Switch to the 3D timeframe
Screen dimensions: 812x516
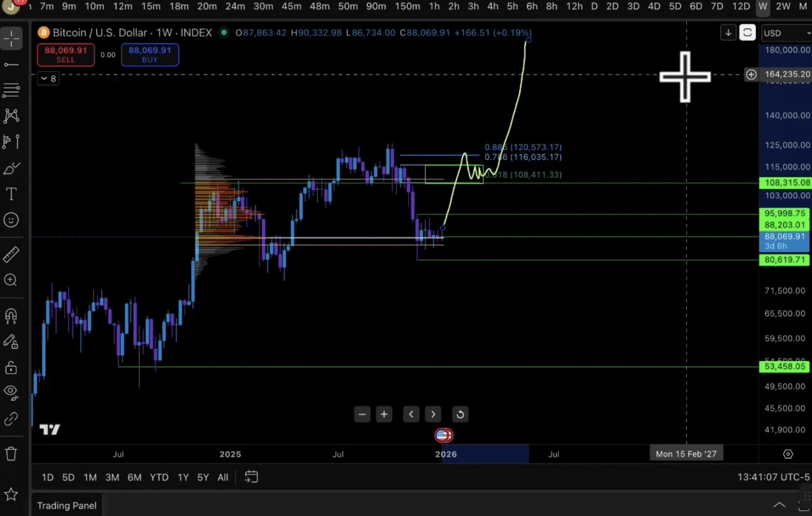click(633, 6)
